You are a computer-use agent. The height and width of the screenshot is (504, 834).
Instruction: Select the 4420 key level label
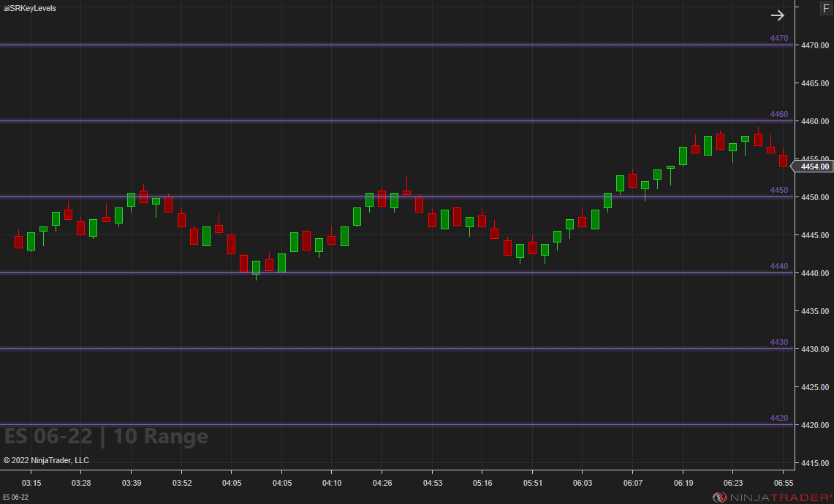coord(778,418)
